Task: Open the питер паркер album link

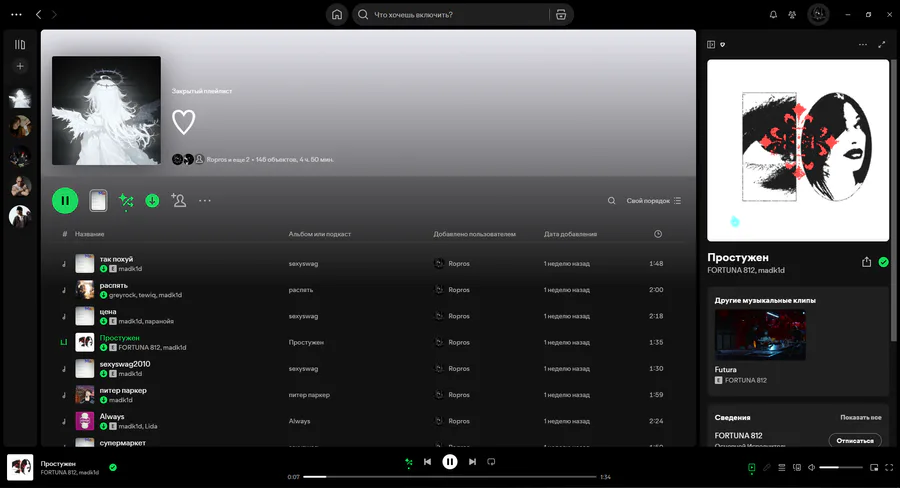Action: pos(309,395)
